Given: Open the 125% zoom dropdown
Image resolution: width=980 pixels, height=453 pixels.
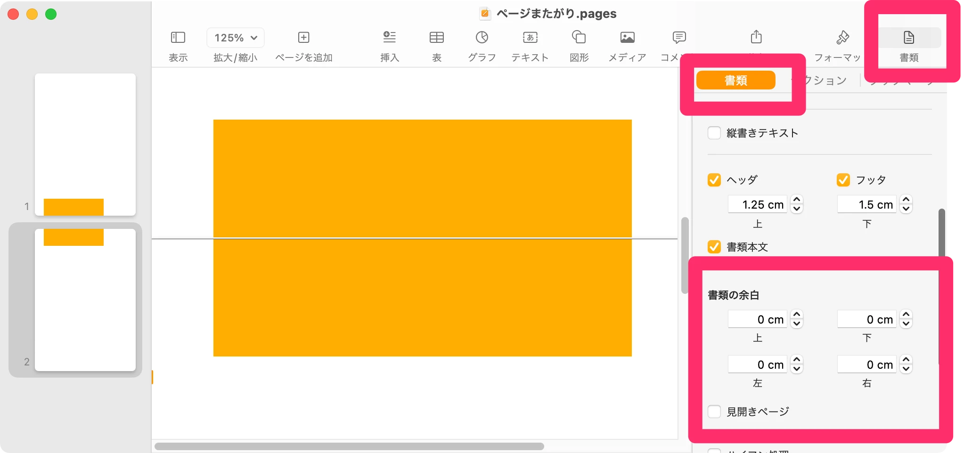Looking at the screenshot, I should pos(236,38).
